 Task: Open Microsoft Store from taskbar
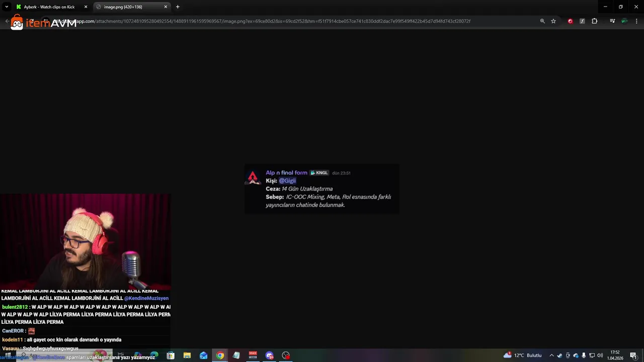(171, 355)
